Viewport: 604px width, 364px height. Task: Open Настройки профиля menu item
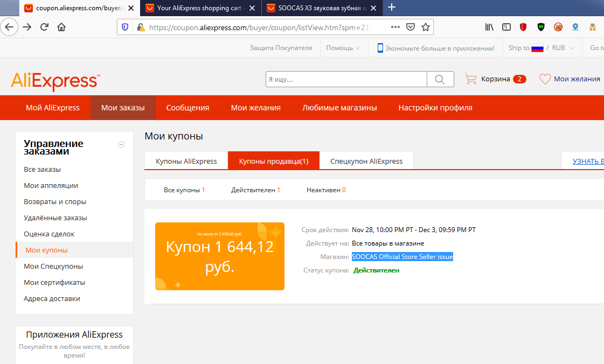(x=435, y=108)
